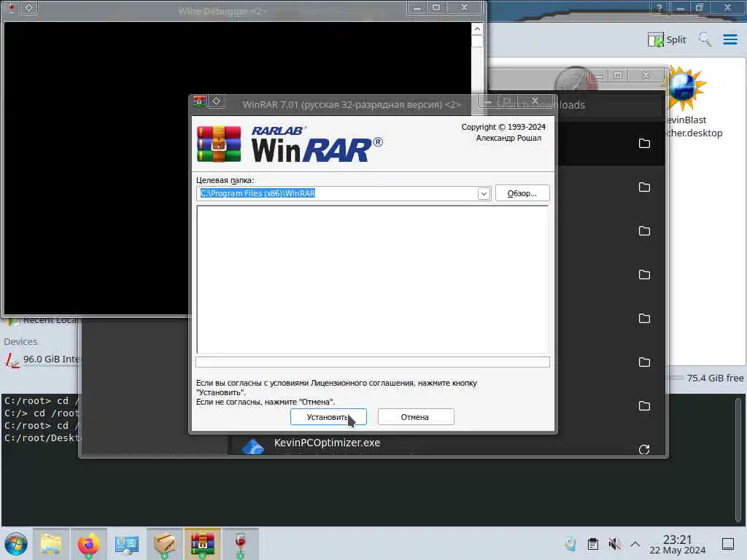Click the computer search taskbar icon

[x=127, y=544]
